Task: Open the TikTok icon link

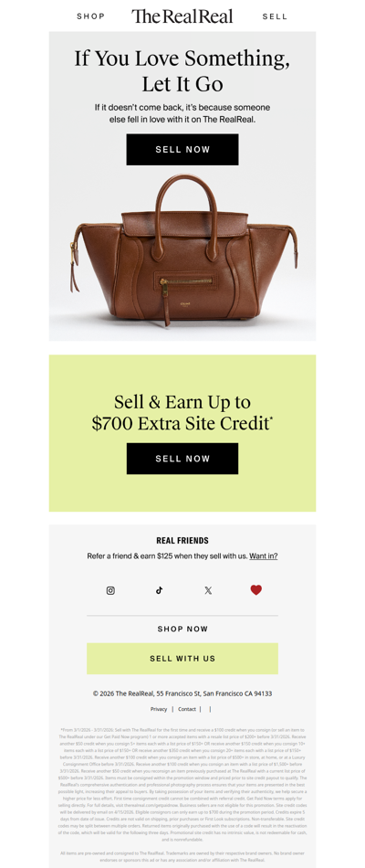Action: (160, 590)
